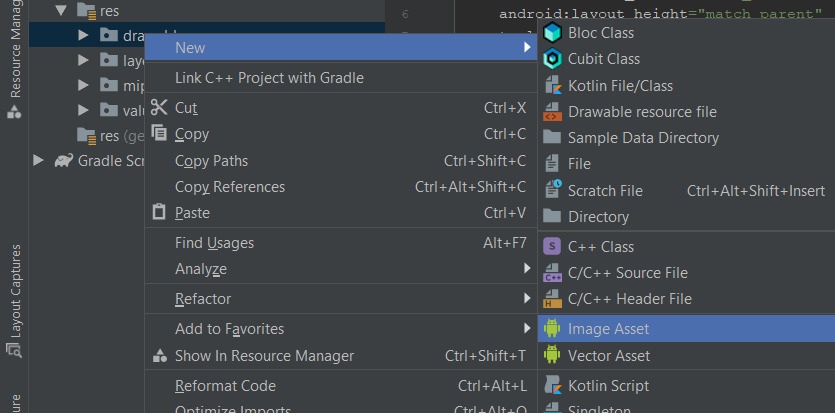Screen dimensions: 835x413
Task: Choose Image Asset from New menu
Action: (608, 328)
